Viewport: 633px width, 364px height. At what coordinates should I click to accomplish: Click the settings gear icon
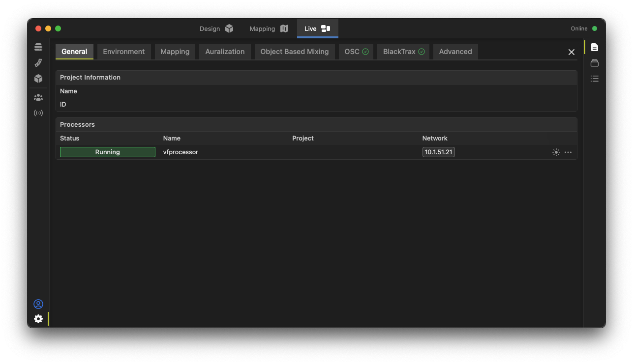[38, 319]
